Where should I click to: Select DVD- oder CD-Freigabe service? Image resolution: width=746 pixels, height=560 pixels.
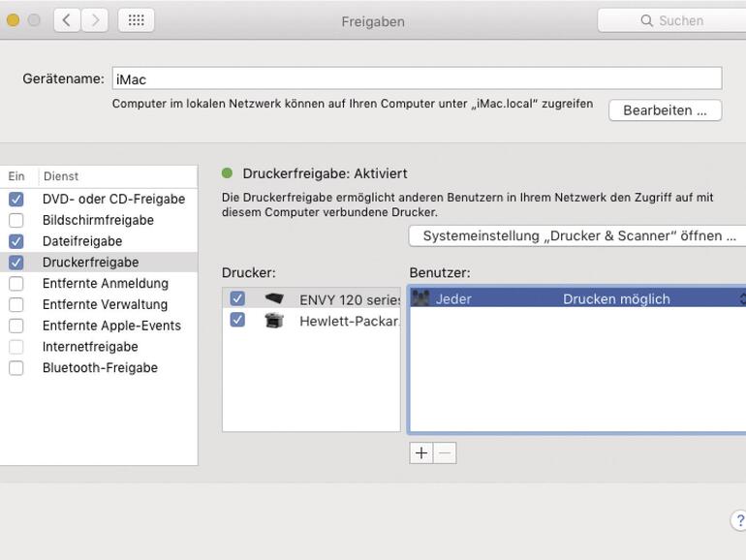[99, 199]
